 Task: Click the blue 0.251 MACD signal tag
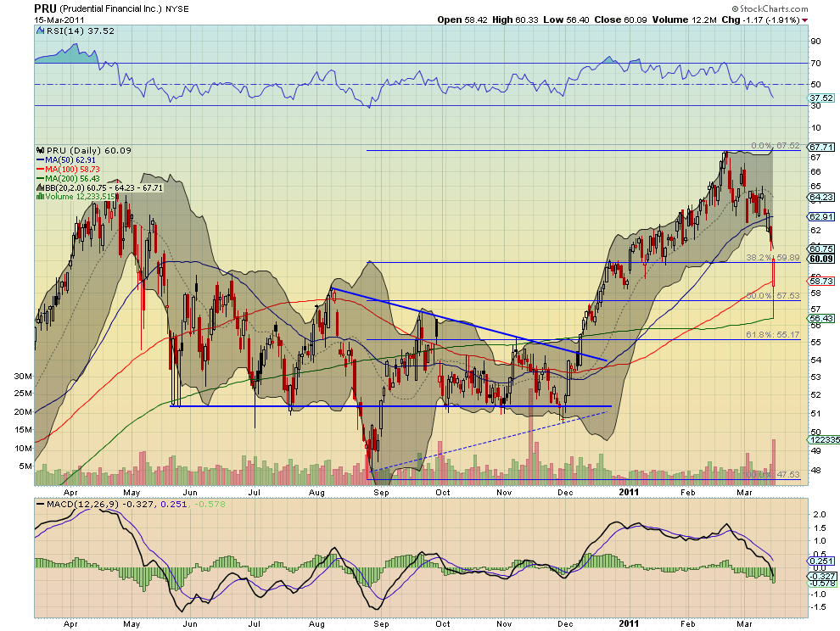(x=821, y=561)
